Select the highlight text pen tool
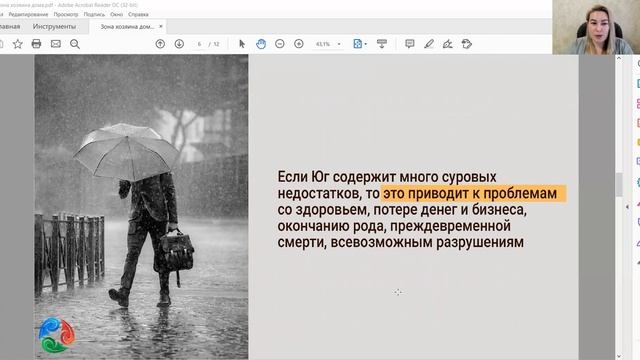The width and height of the screenshot is (640, 360). pos(429,44)
